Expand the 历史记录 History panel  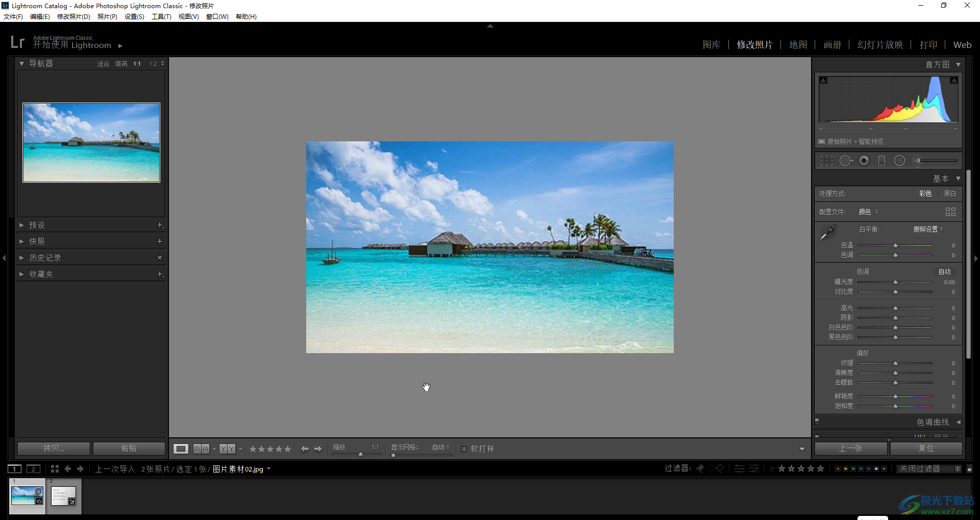[x=21, y=258]
